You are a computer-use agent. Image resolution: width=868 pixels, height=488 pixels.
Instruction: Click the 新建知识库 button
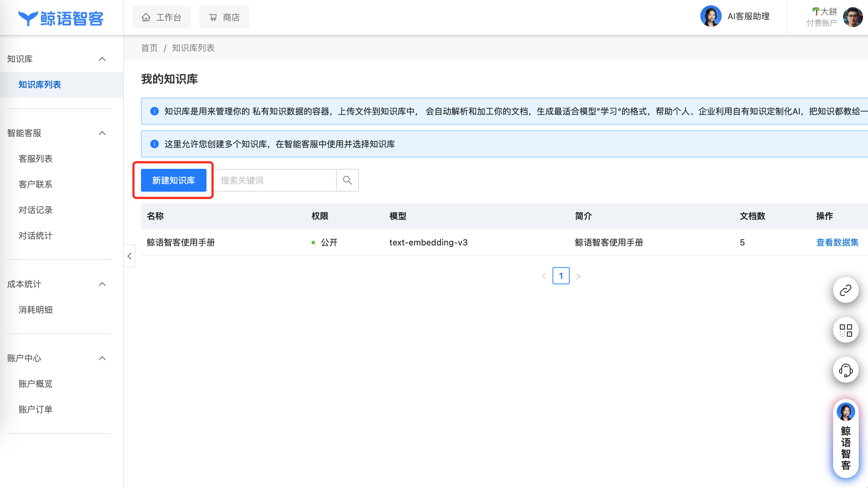coord(174,180)
